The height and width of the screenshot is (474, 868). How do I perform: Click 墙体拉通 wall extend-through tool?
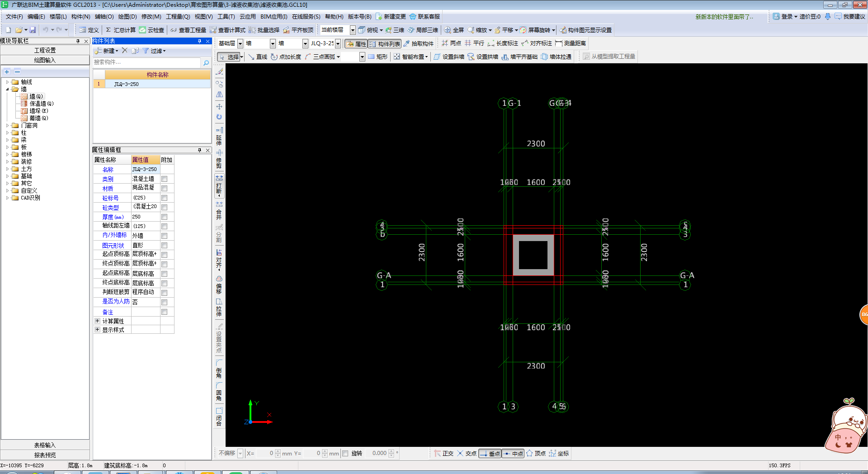556,57
